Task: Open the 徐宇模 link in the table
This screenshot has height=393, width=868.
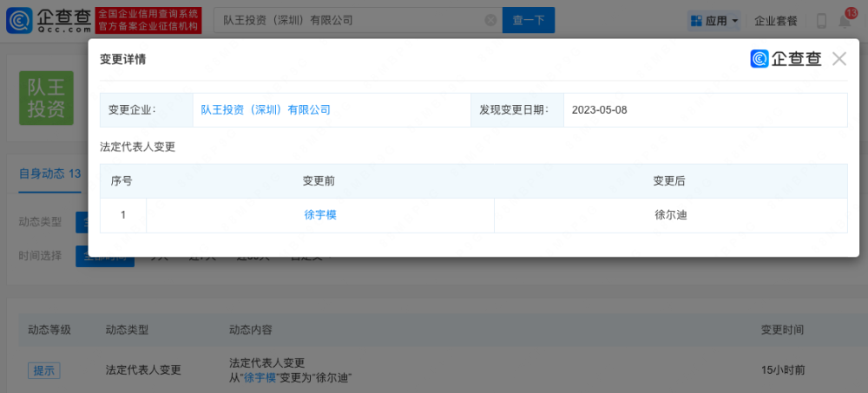Action: point(320,215)
